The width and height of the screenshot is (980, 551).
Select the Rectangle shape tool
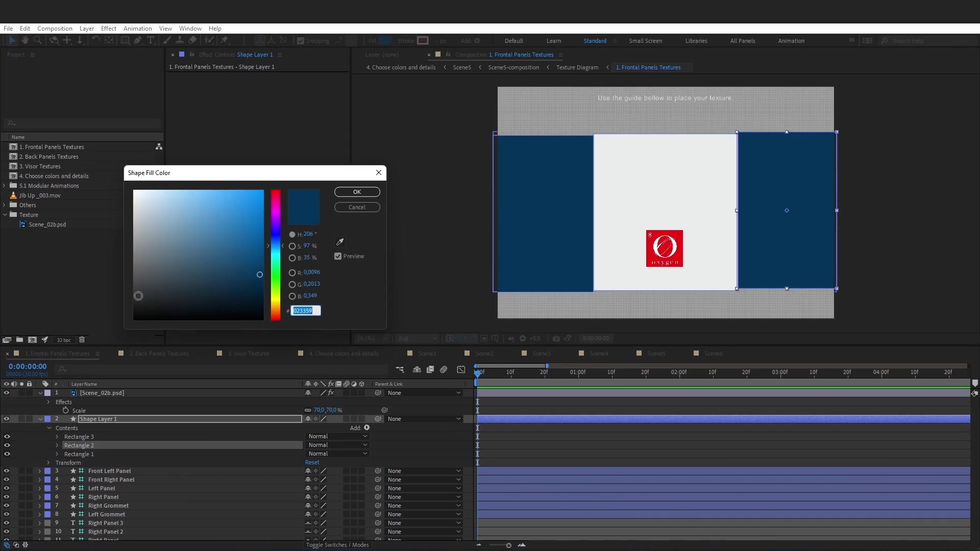tap(125, 40)
